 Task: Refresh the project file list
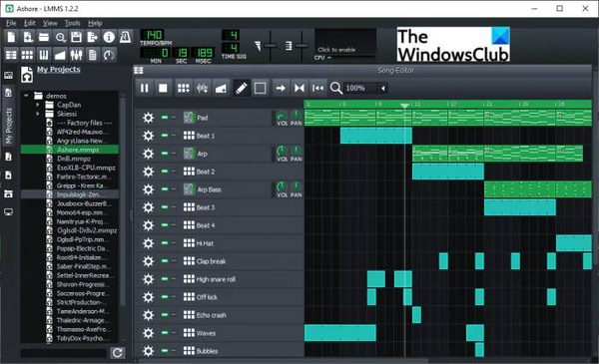pyautogui.click(x=117, y=353)
